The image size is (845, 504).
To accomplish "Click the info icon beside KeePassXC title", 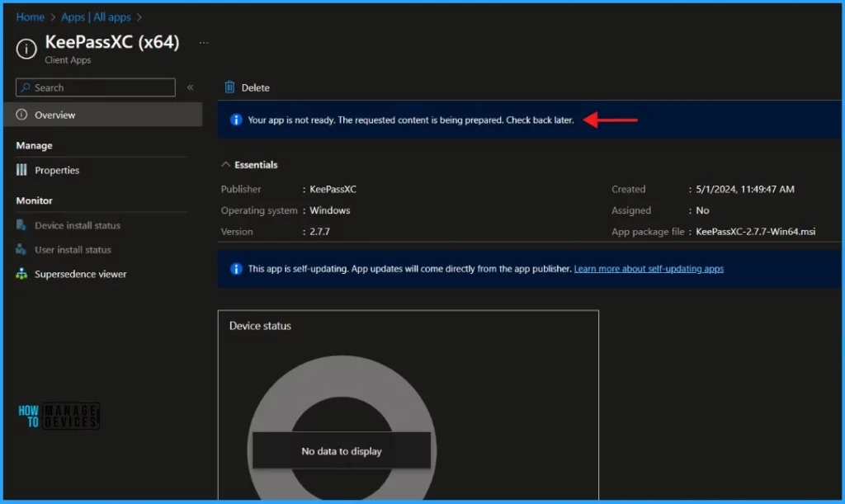I will [26, 49].
